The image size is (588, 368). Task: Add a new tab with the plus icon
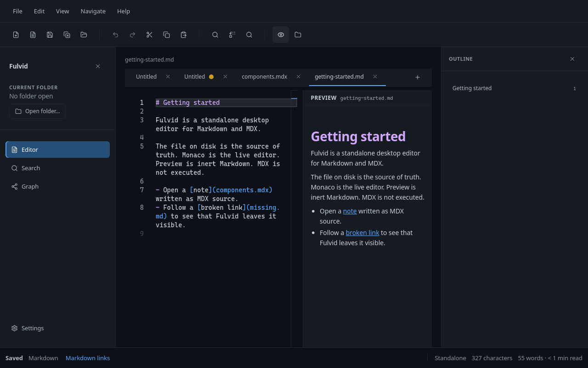[418, 77]
